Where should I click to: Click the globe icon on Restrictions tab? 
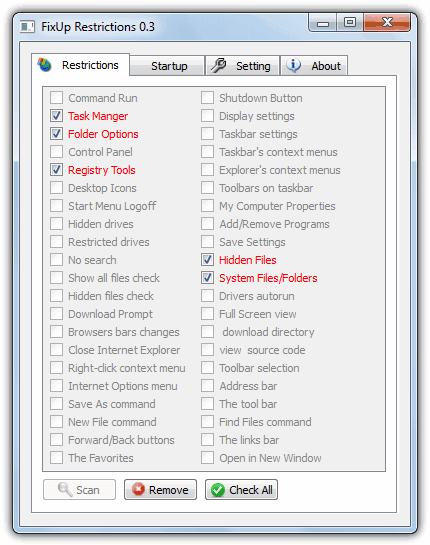click(x=45, y=65)
